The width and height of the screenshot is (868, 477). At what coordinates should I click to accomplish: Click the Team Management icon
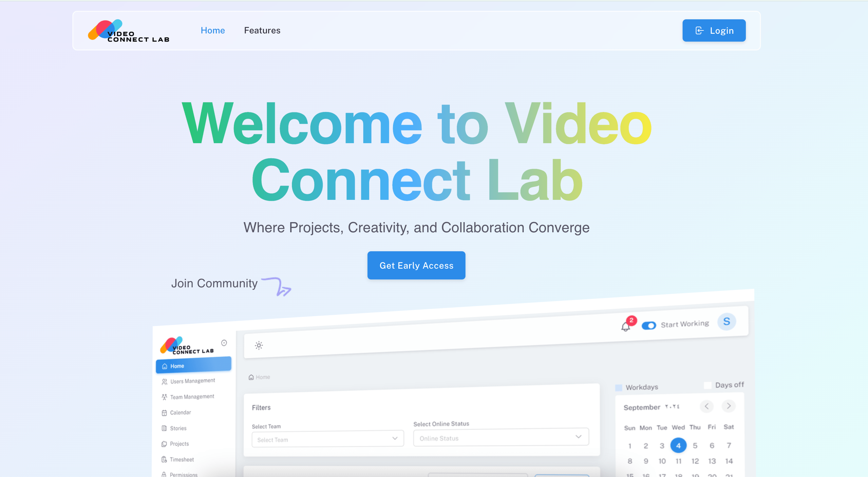[164, 397]
